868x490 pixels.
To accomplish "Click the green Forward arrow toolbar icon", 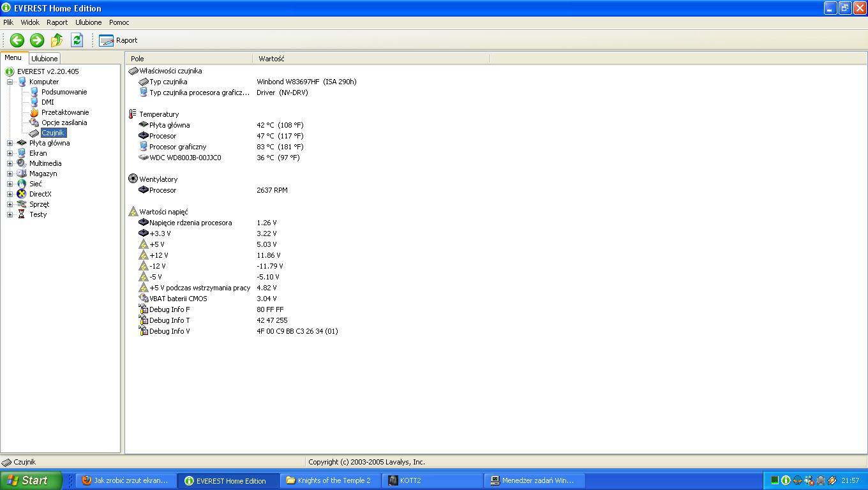I will pyautogui.click(x=37, y=40).
